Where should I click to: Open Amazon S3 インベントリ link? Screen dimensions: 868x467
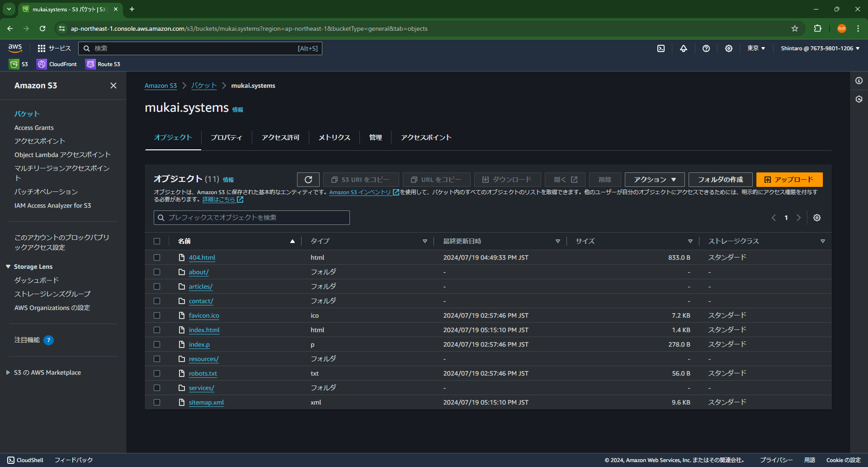pyautogui.click(x=364, y=192)
